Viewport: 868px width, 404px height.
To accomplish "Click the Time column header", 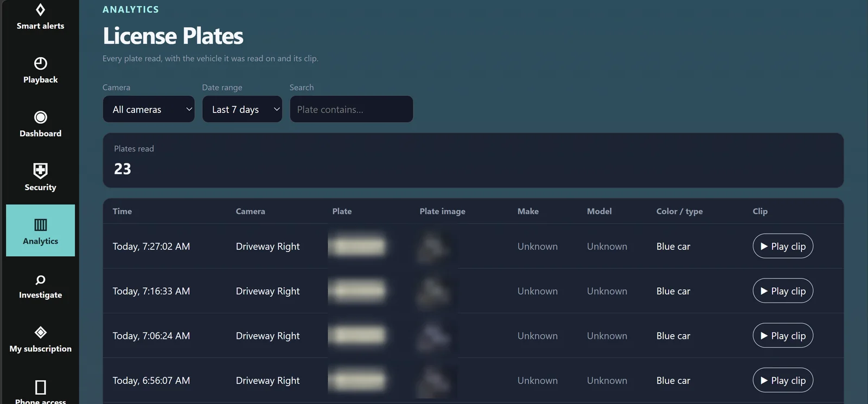I will [x=122, y=211].
